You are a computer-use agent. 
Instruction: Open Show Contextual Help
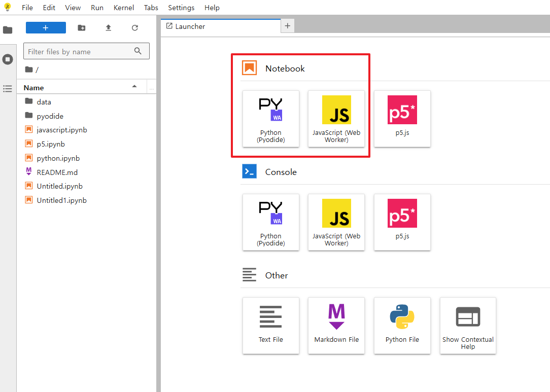tap(468, 326)
